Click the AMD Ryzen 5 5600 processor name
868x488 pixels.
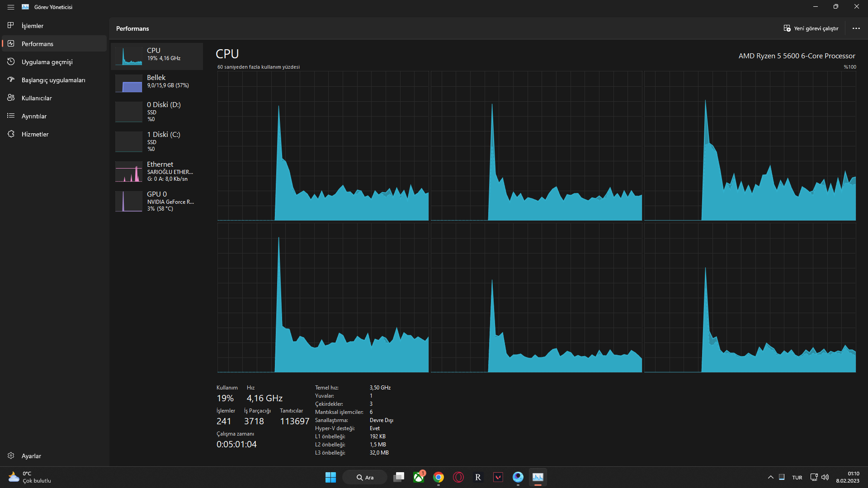[x=797, y=56]
